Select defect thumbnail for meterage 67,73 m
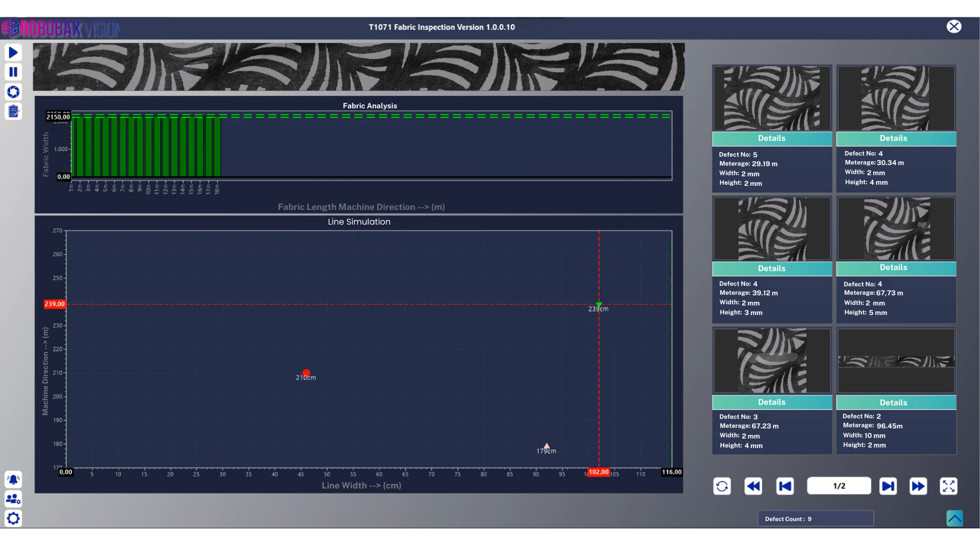The height and width of the screenshot is (548, 980). point(896,229)
